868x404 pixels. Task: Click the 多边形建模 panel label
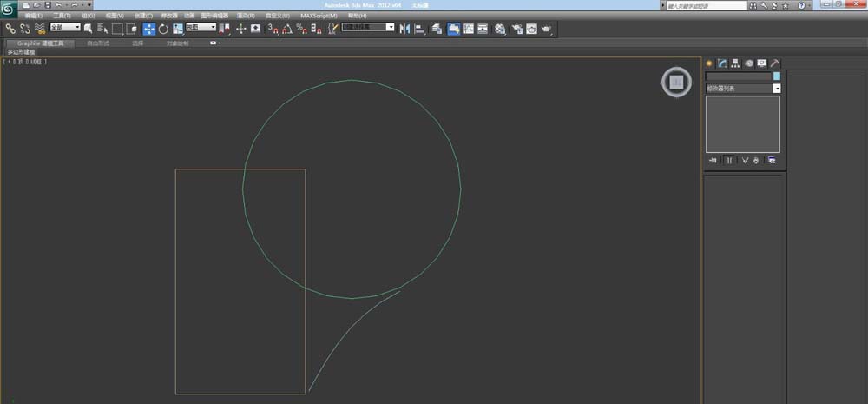22,52
